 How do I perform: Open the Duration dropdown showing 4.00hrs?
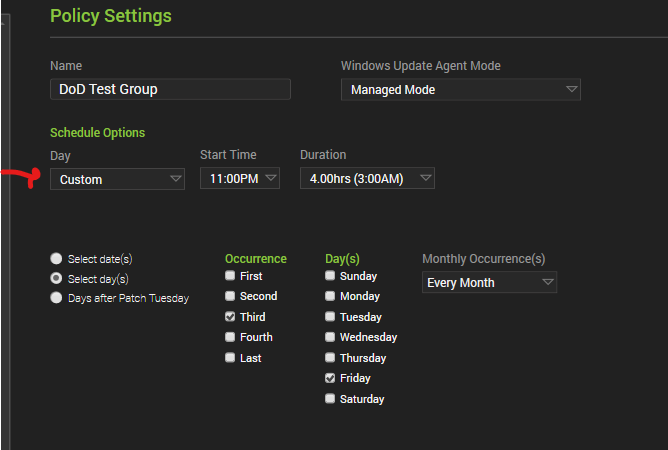click(367, 179)
